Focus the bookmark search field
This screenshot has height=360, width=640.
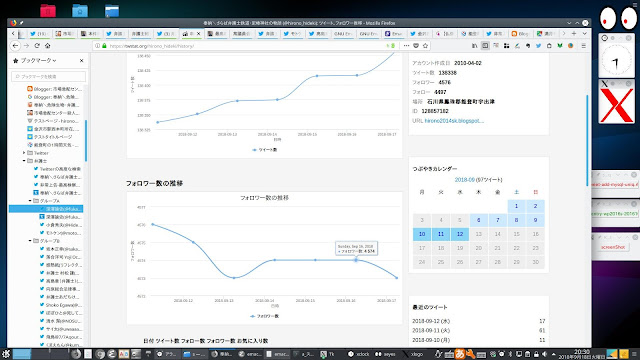click(49, 76)
